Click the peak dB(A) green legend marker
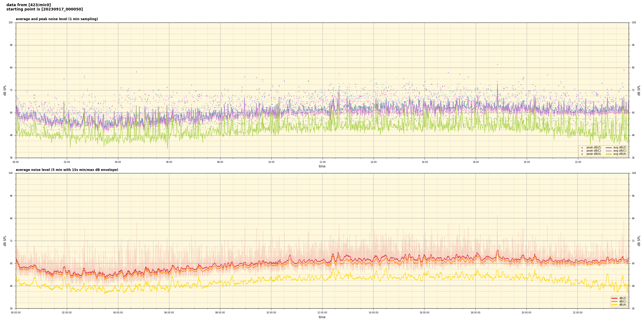Image resolution: width=644 pixels, height=322 pixels. pos(582,154)
